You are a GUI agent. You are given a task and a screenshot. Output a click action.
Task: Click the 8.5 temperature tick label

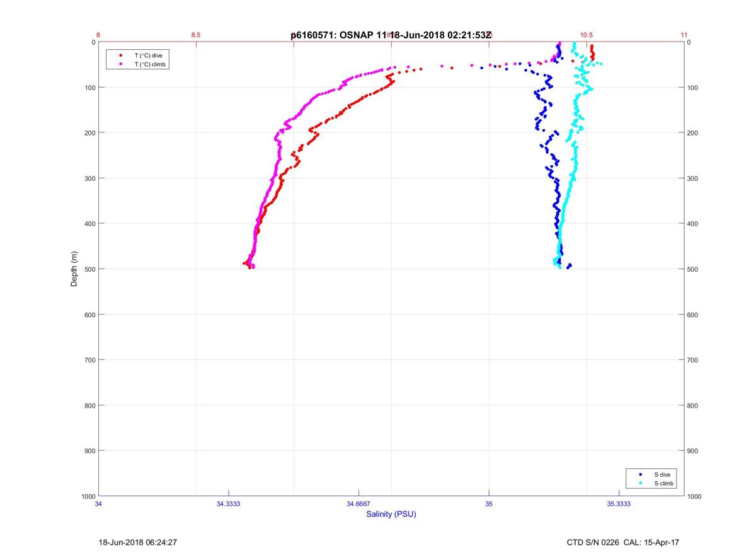click(x=196, y=35)
